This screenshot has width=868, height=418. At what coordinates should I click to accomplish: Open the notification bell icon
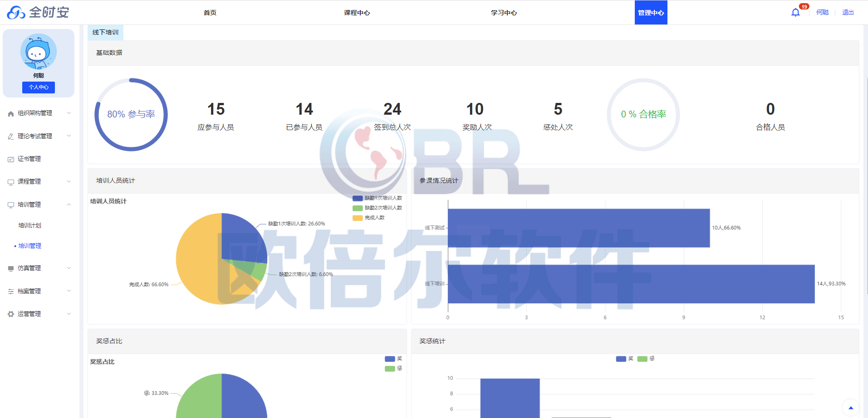(795, 13)
